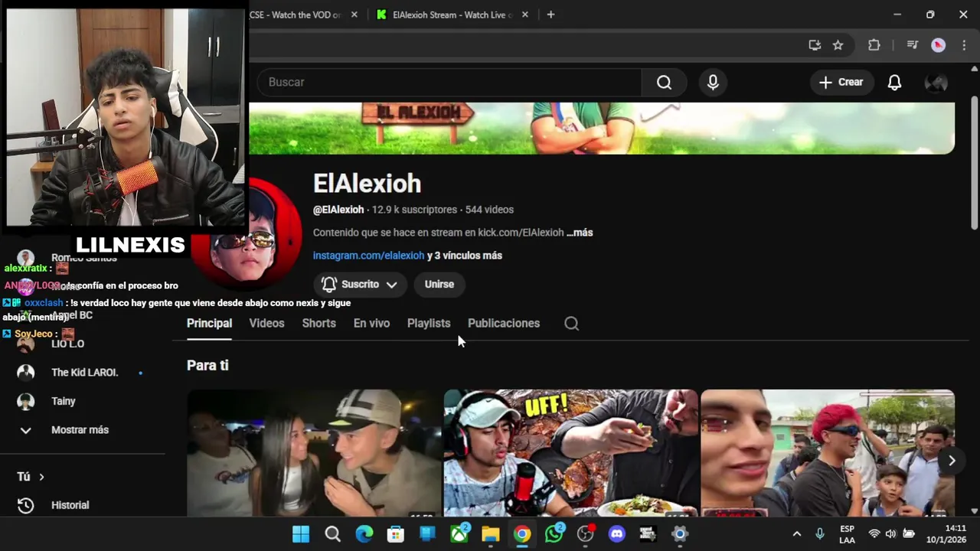This screenshot has width=980, height=551.
Task: Activate voice search microphone icon
Action: tap(713, 82)
